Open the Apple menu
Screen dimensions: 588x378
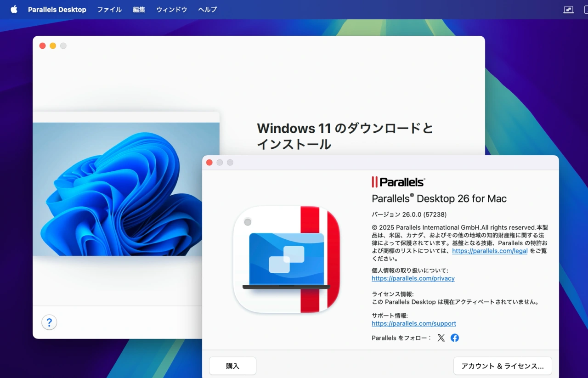click(13, 9)
